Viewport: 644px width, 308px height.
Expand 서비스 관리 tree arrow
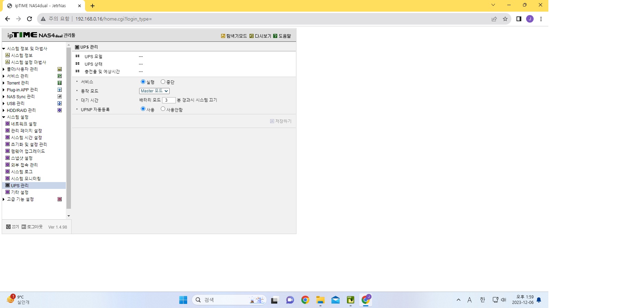(x=4, y=76)
